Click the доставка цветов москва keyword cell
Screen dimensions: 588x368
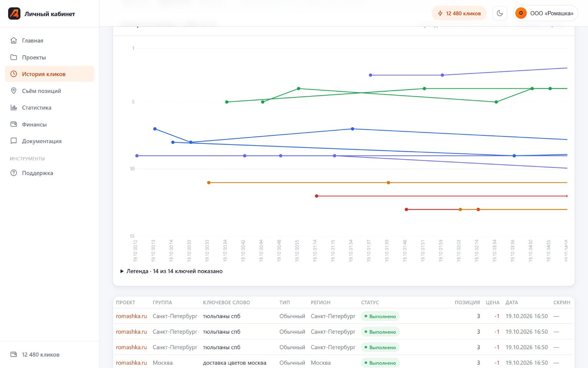(234, 362)
